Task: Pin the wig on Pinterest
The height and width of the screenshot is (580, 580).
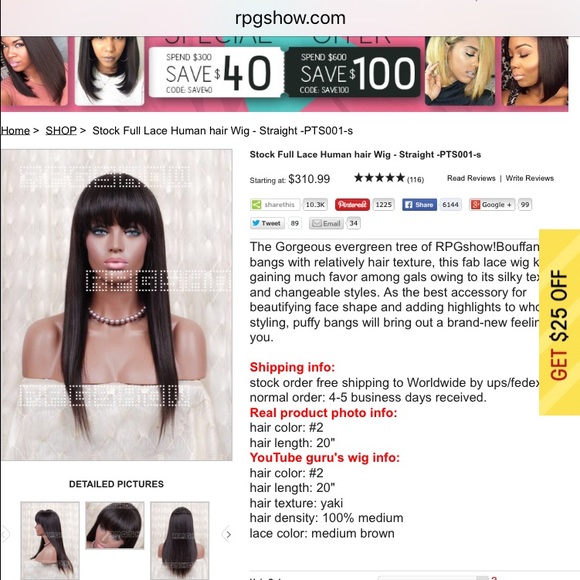Action: pyautogui.click(x=352, y=205)
